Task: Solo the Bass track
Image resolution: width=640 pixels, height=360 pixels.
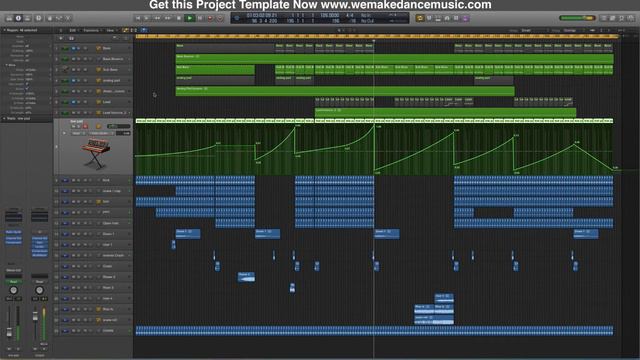Action: tap(79, 48)
